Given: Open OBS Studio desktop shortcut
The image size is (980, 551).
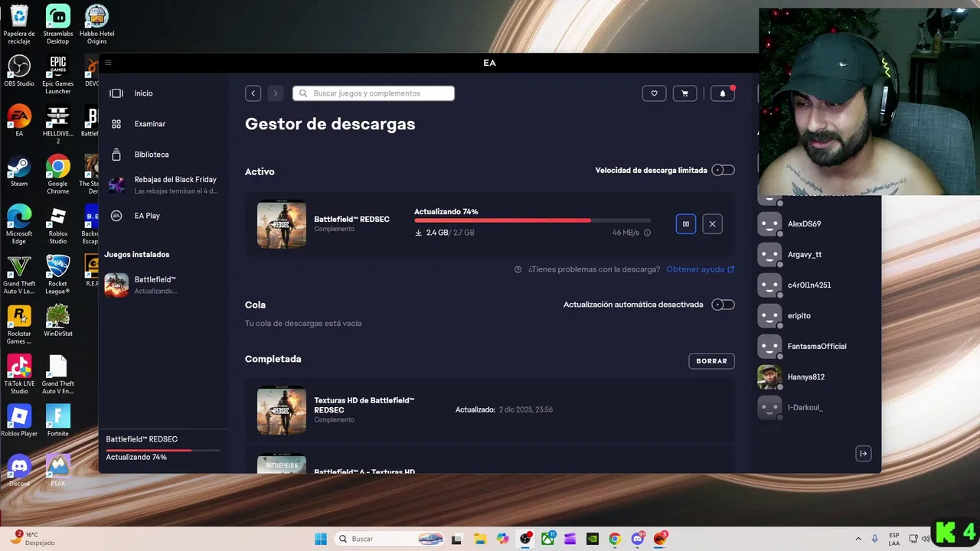Looking at the screenshot, I should tap(19, 70).
